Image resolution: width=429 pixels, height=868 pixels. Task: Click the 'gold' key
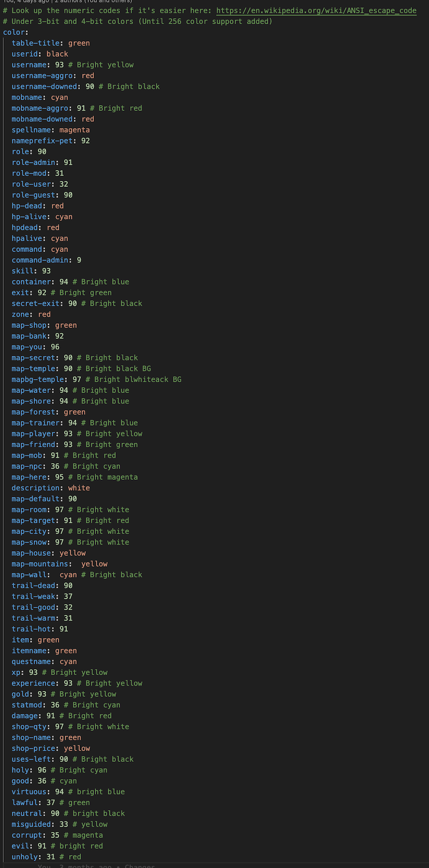pos(20,694)
